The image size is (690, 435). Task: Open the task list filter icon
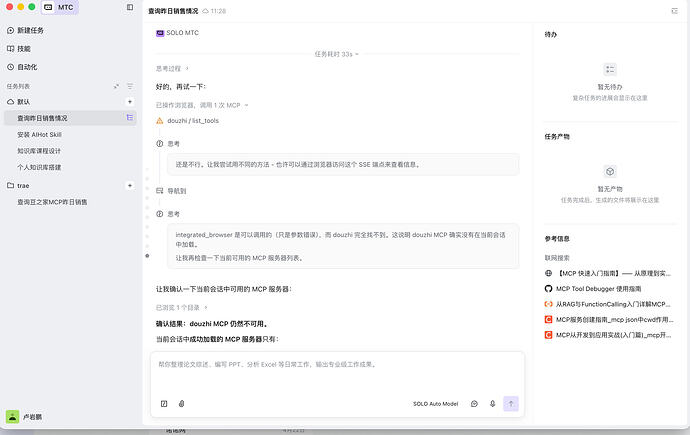click(x=130, y=86)
